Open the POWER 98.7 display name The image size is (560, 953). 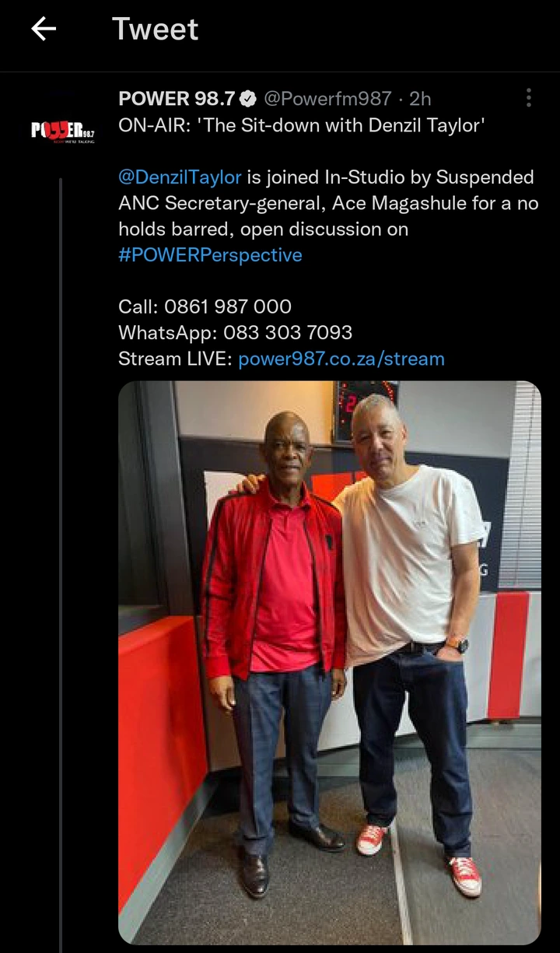coord(177,99)
